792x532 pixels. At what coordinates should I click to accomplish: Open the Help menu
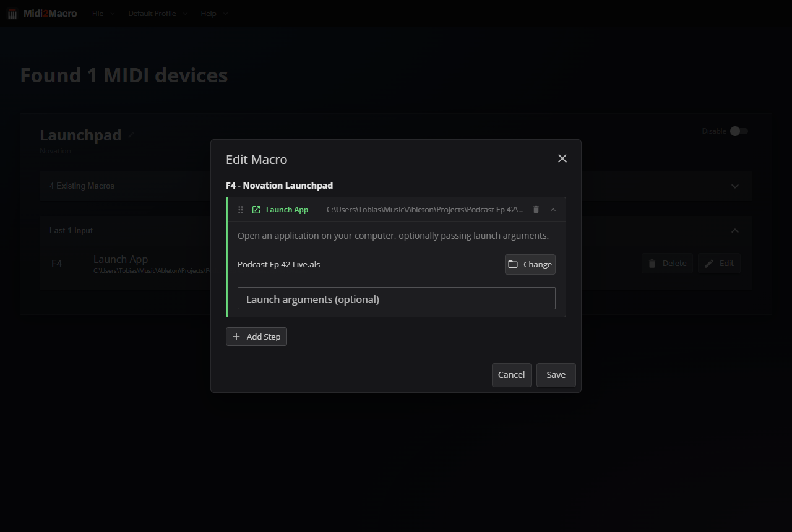(213, 14)
